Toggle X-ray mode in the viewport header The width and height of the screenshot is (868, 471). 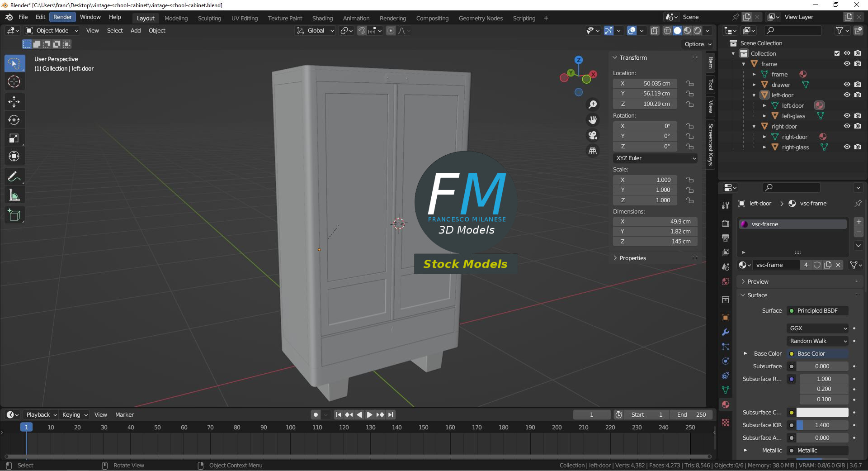(x=655, y=31)
